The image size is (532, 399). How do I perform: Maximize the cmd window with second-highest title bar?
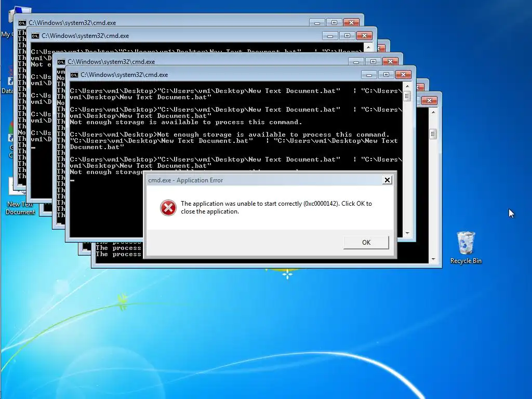(347, 36)
